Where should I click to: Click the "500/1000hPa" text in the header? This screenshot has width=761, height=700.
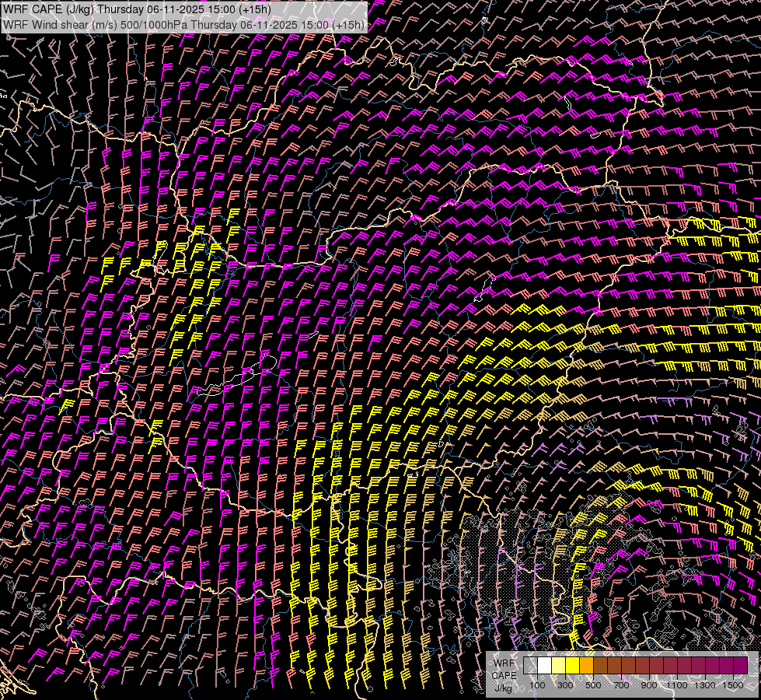[154, 25]
